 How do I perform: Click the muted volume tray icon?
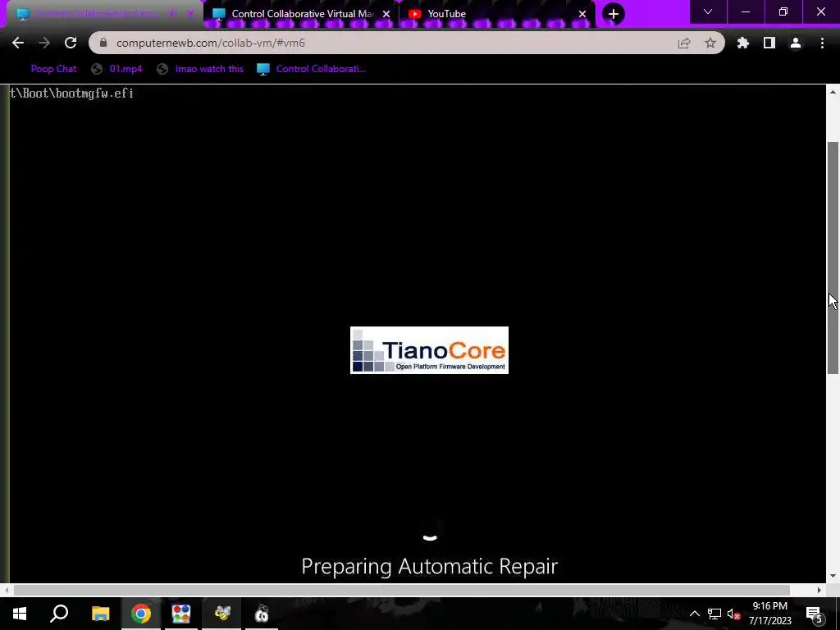pyautogui.click(x=734, y=614)
